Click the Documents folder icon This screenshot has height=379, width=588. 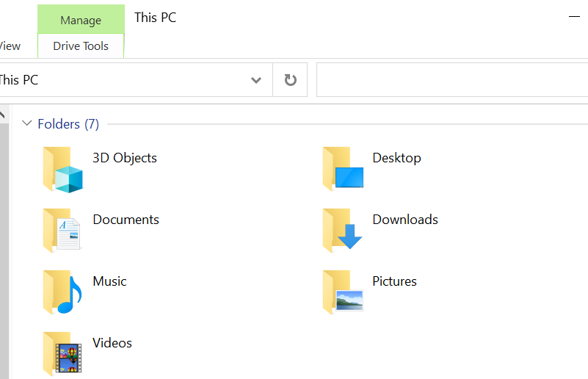coord(63,230)
